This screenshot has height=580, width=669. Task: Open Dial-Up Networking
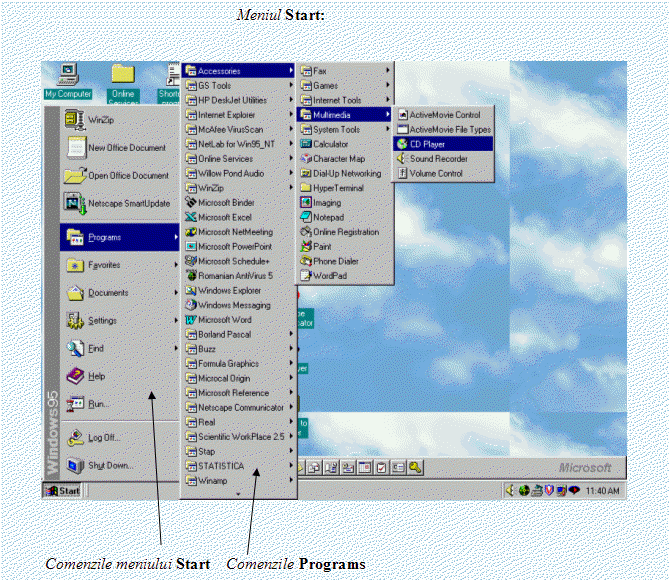pyautogui.click(x=345, y=173)
